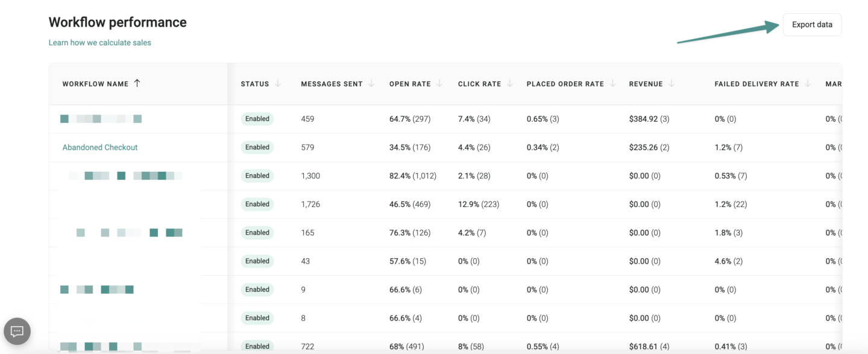This screenshot has width=868, height=354.
Task: Click the Export data button
Action: coord(812,25)
